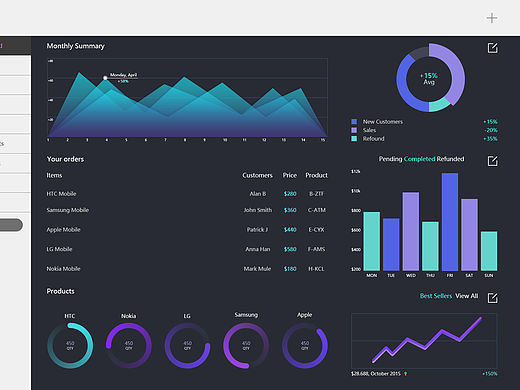This screenshot has height=390, width=520.
Task: Click the Samsung quantity ring
Action: point(246,346)
